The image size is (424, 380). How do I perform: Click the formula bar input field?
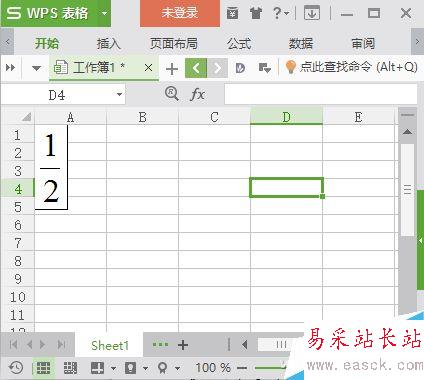click(321, 94)
